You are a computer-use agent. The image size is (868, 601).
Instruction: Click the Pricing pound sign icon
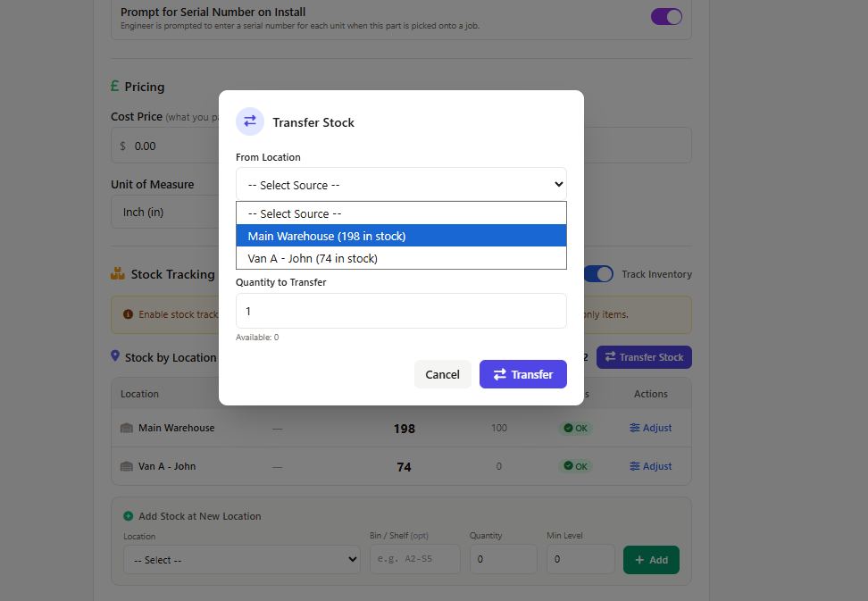(x=114, y=86)
